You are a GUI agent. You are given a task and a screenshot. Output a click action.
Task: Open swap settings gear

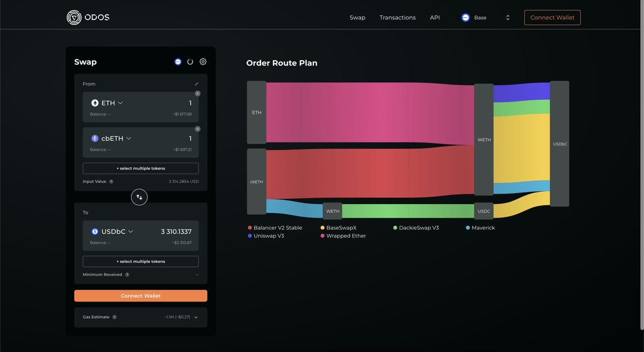click(x=203, y=62)
